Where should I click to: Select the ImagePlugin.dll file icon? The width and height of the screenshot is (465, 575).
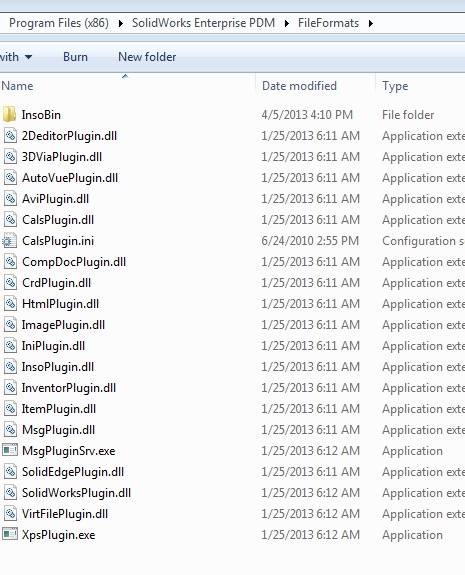[10, 325]
